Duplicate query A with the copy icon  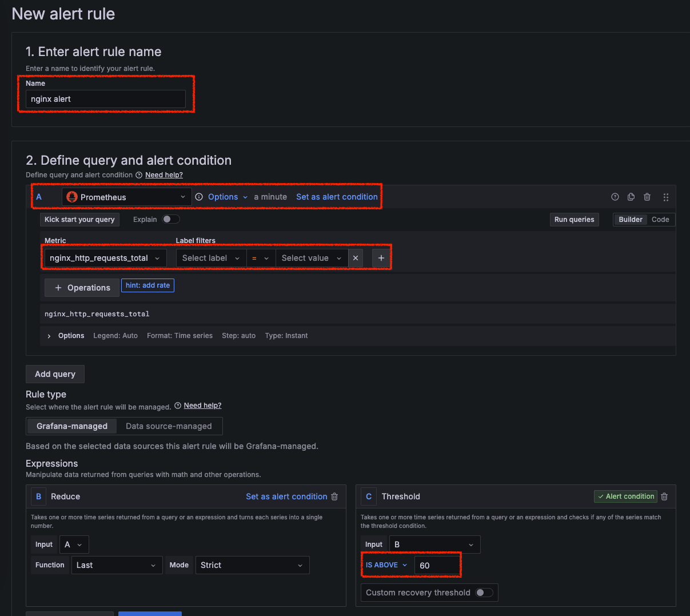point(631,197)
